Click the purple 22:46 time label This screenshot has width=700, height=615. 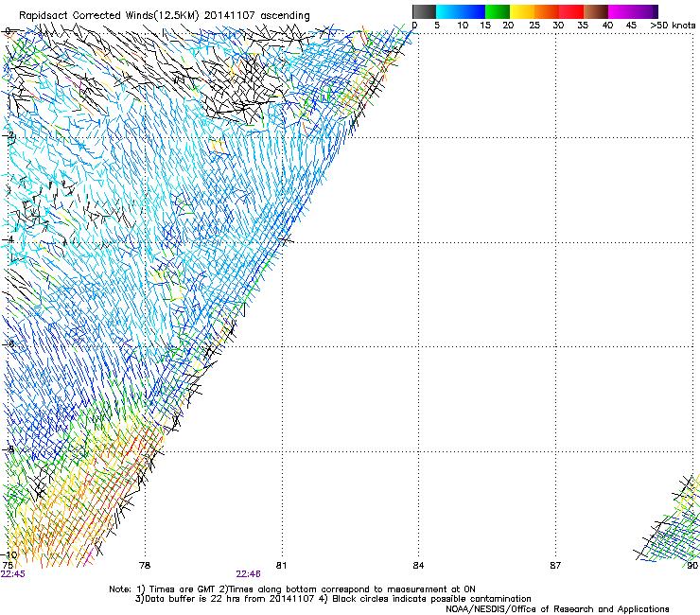tap(248, 574)
